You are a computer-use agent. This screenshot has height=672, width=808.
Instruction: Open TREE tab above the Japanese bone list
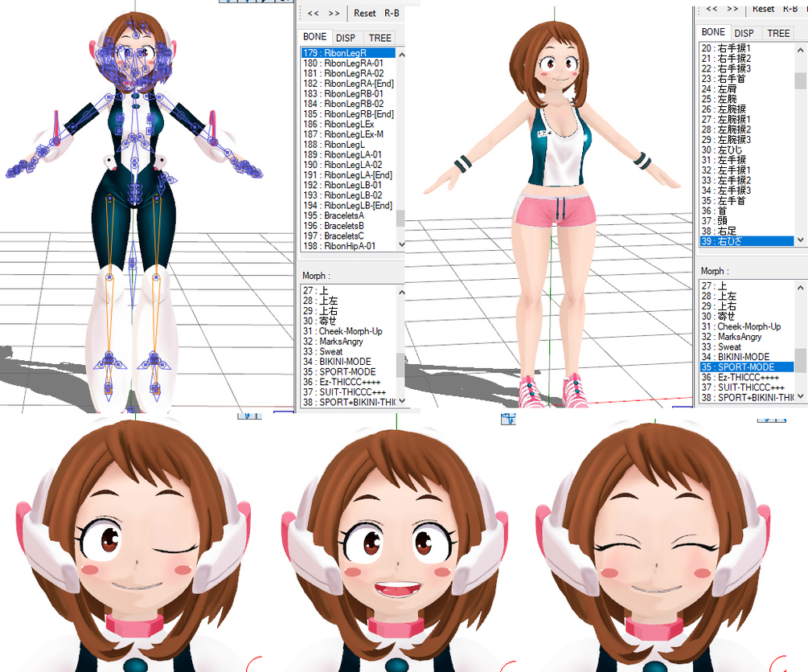point(778,34)
